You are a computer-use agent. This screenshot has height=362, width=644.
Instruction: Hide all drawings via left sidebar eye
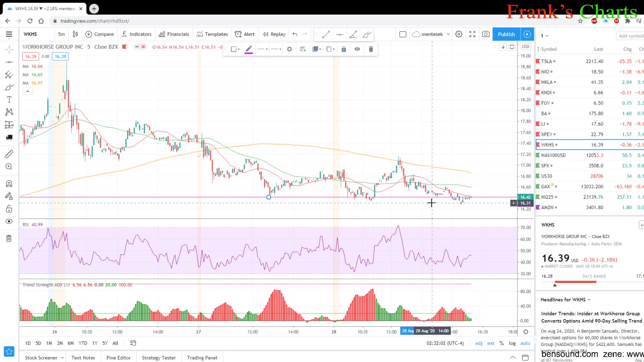click(9, 222)
